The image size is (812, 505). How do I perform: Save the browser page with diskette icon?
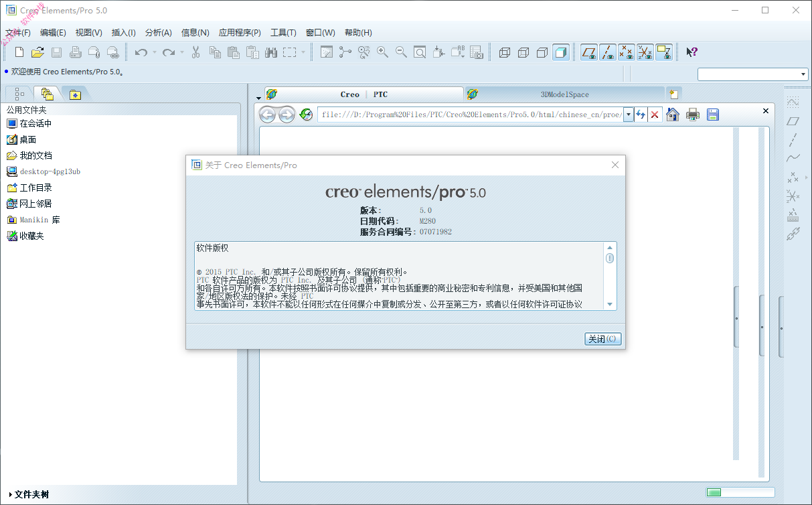[713, 115]
